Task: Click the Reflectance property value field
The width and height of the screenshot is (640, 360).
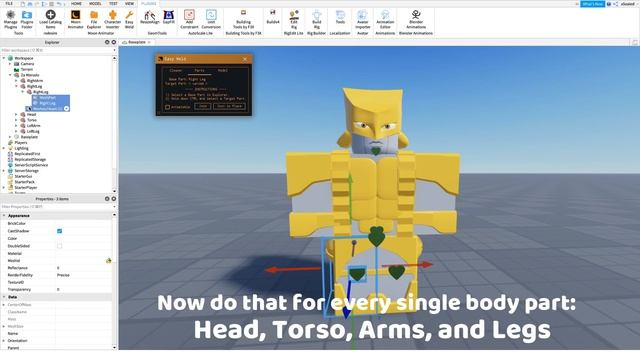Action: click(83, 268)
